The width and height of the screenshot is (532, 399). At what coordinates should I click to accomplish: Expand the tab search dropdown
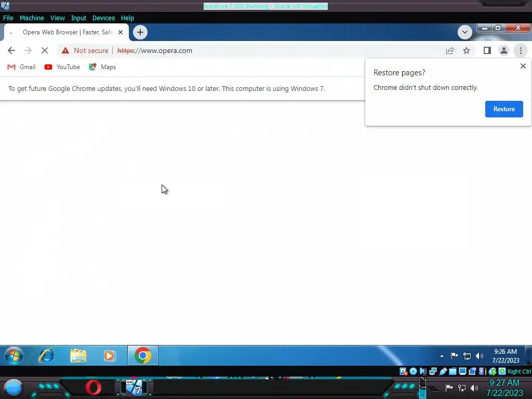[x=465, y=32]
